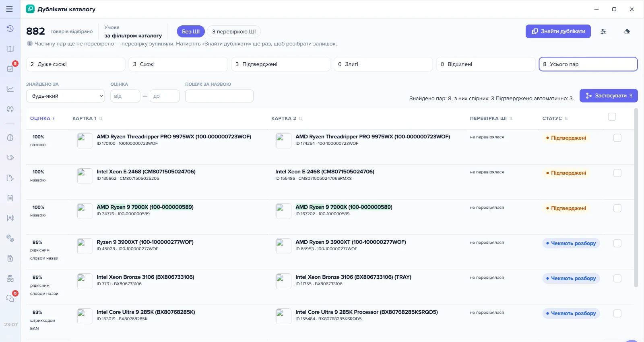
Task: Tick checkbox for Ryzen 9 3900XT row
Action: tap(617, 243)
